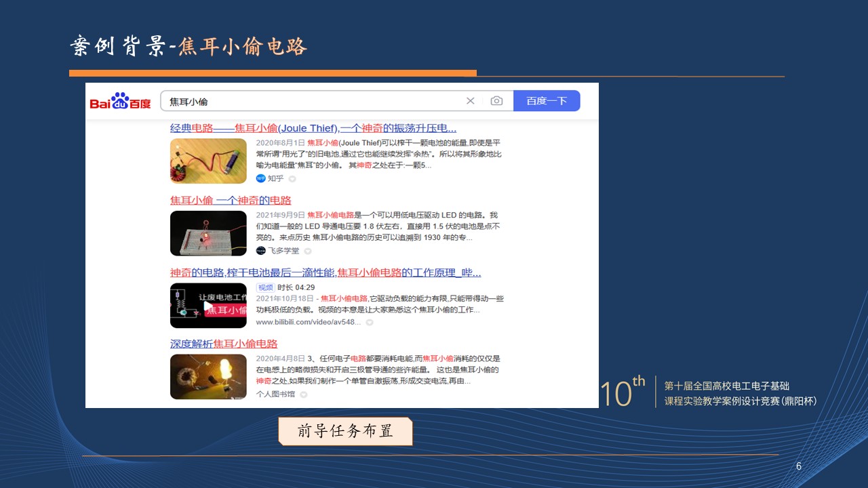Screen dimensions: 868x488
Task: Focus the search field containing 焦耳小偷
Action: coord(312,101)
